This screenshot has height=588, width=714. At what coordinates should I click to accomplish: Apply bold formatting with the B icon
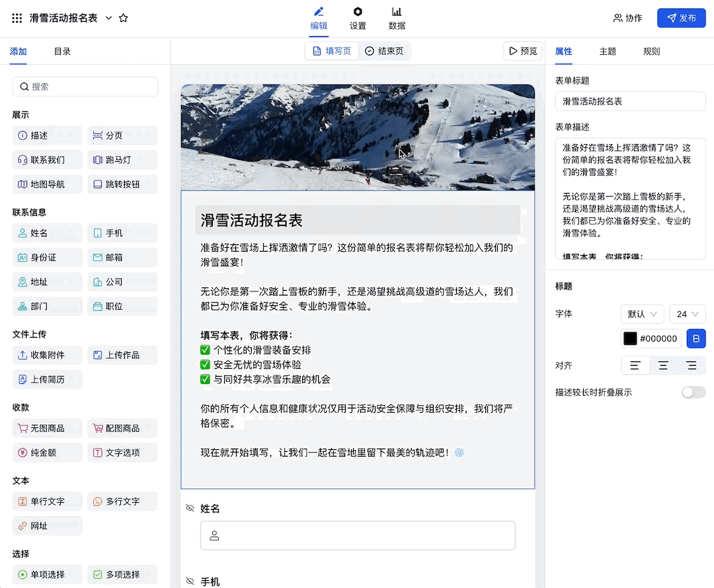click(x=695, y=338)
